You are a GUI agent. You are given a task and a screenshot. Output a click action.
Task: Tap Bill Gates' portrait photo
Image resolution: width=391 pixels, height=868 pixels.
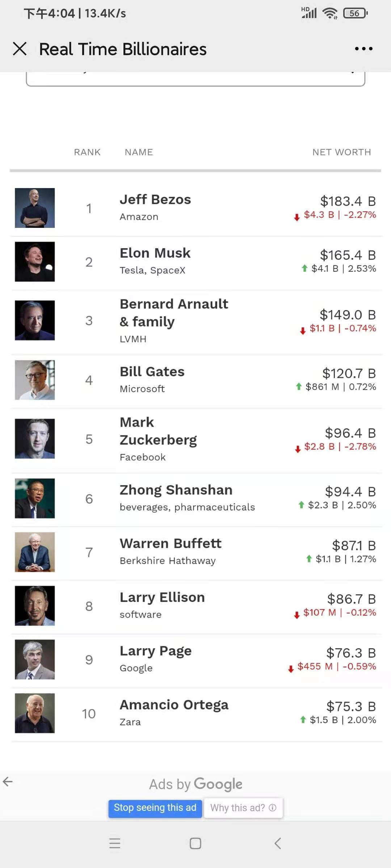tap(35, 380)
